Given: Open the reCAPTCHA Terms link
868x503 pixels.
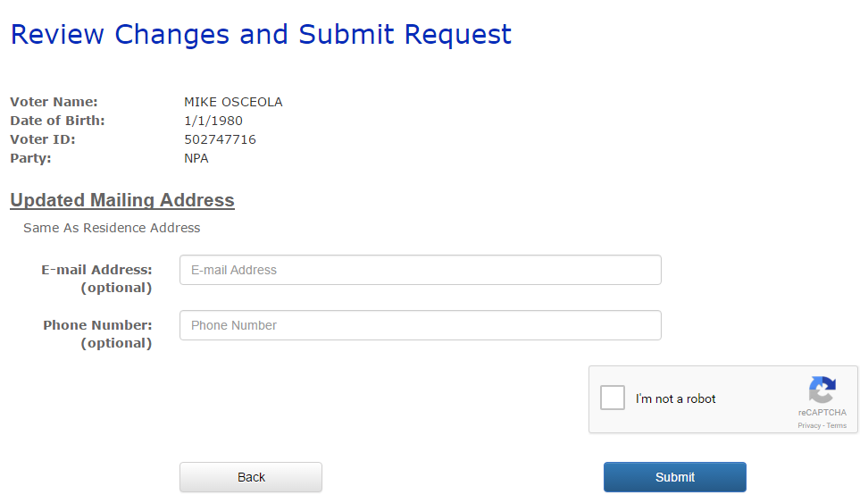Looking at the screenshot, I should point(837,425).
